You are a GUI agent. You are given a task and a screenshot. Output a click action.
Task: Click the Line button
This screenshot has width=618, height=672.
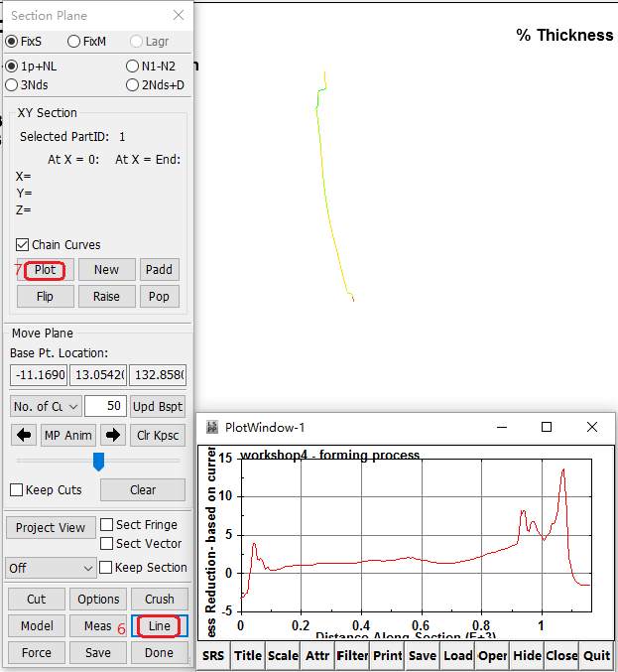[160, 626]
